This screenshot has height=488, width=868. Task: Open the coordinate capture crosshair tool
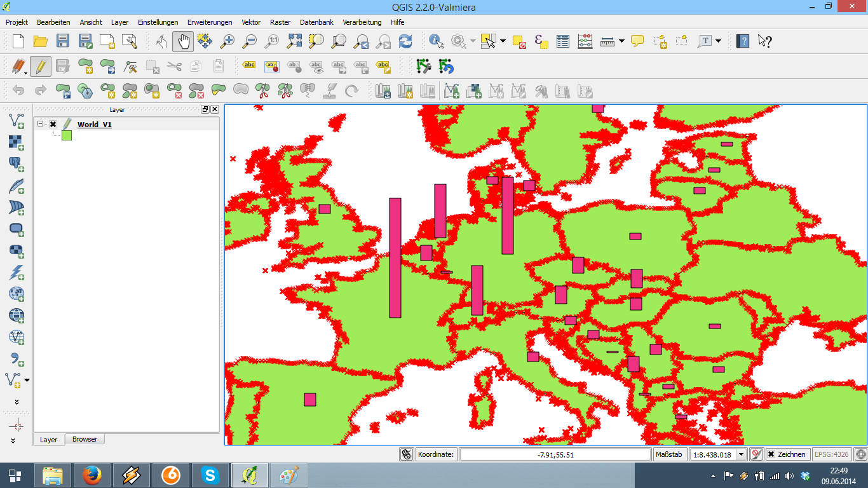(x=17, y=425)
